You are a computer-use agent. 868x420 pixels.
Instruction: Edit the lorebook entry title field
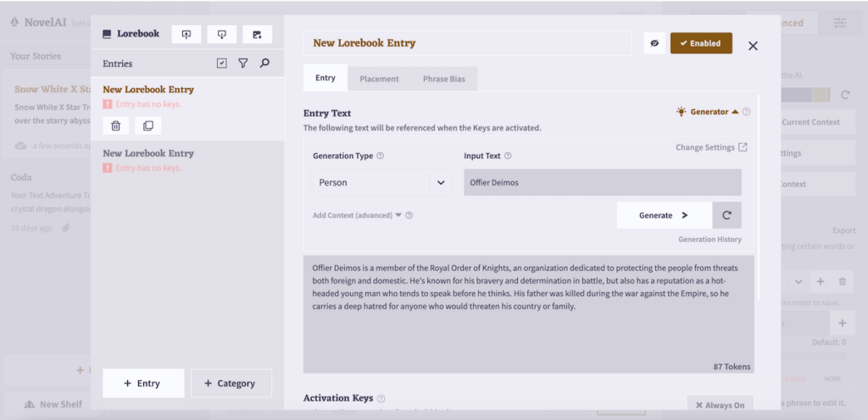(467, 43)
